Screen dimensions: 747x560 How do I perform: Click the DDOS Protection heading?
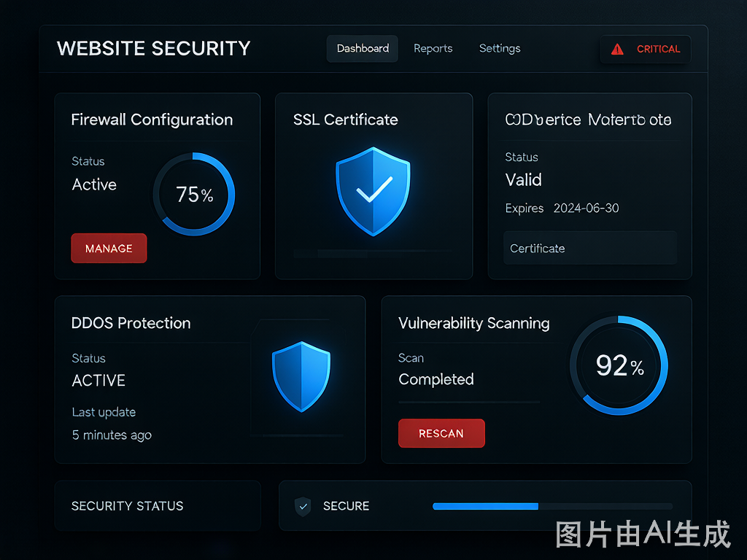(131, 323)
